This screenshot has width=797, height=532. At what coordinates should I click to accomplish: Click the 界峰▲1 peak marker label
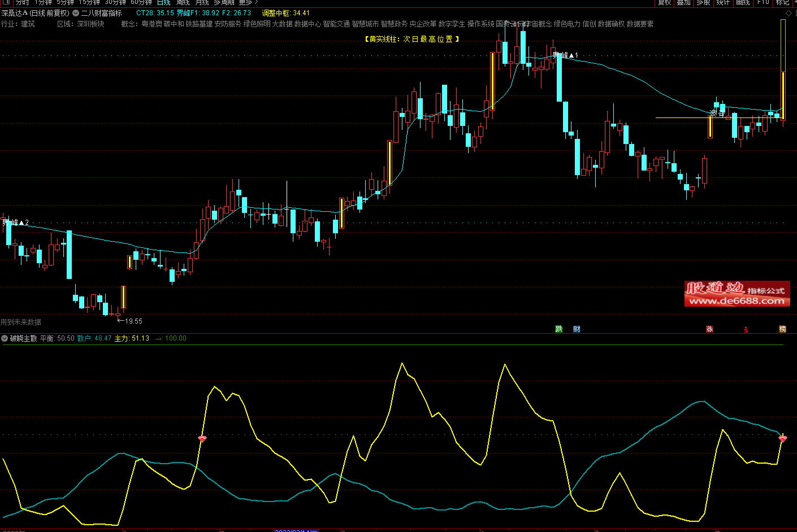click(565, 55)
